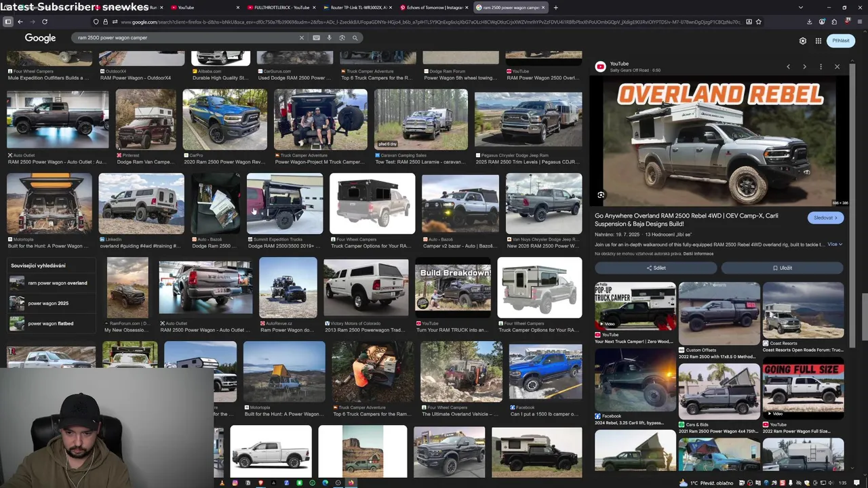Open Firefox downloads icon in toolbar

tap(809, 22)
